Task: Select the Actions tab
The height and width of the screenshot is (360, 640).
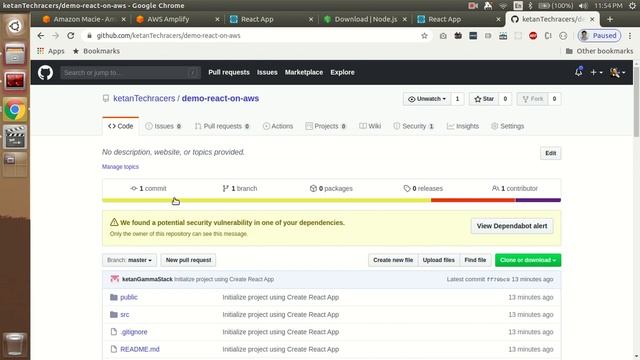Action: 278,126
